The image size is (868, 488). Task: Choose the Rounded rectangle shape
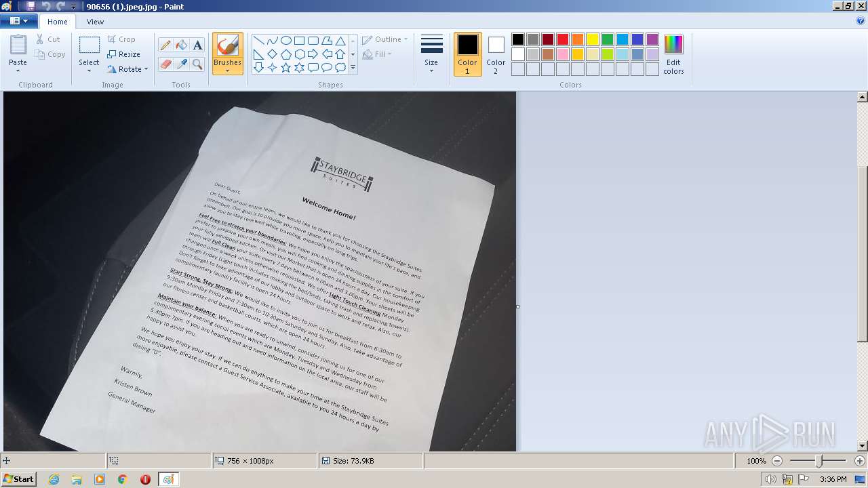click(313, 41)
